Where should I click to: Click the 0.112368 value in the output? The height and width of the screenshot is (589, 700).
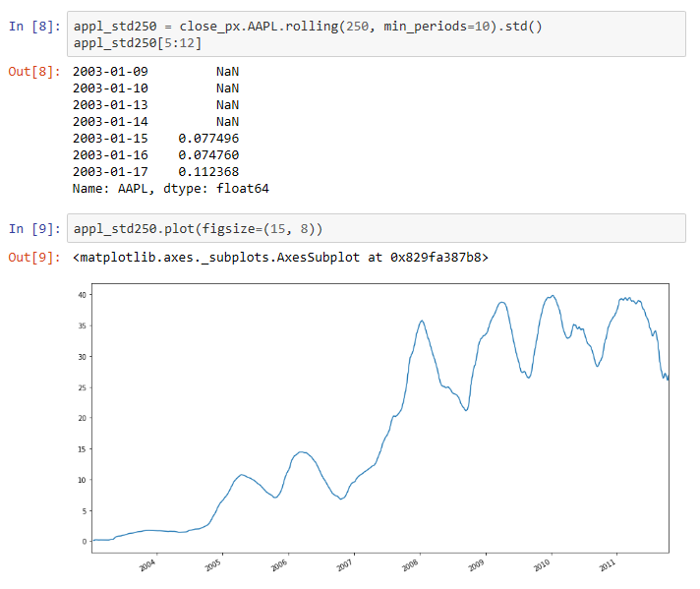pyautogui.click(x=208, y=172)
